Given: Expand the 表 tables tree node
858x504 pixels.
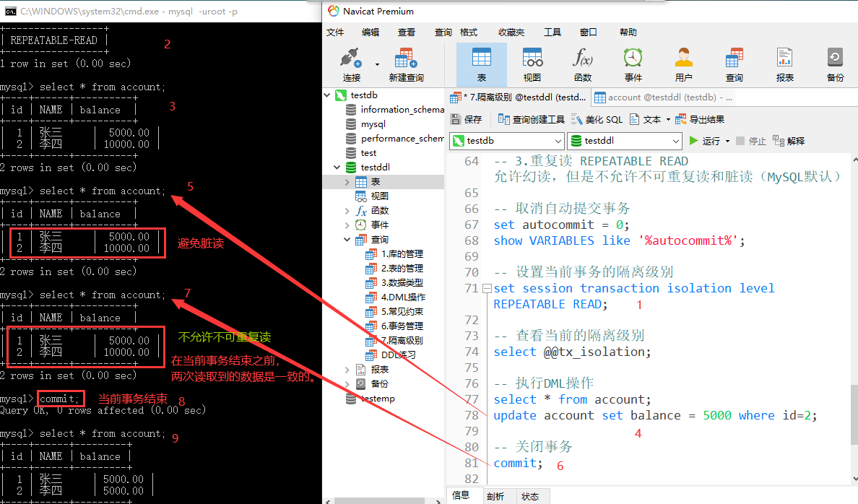Looking at the screenshot, I should [x=347, y=182].
